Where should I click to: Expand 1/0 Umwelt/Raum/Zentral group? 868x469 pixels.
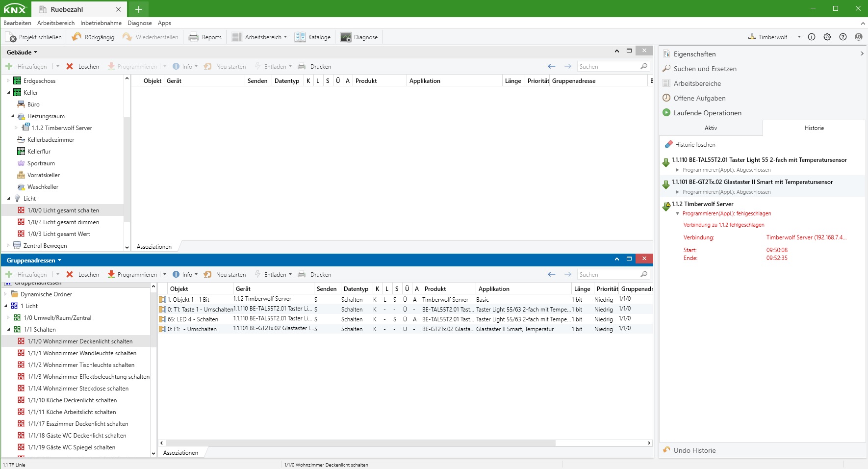[x=8, y=317]
